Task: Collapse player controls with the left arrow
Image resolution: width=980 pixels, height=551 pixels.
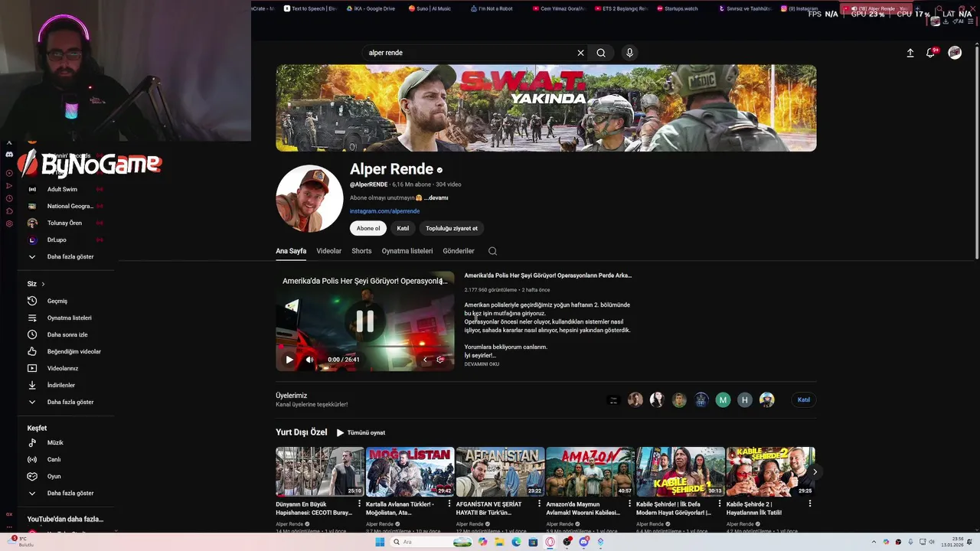Action: coord(425,360)
